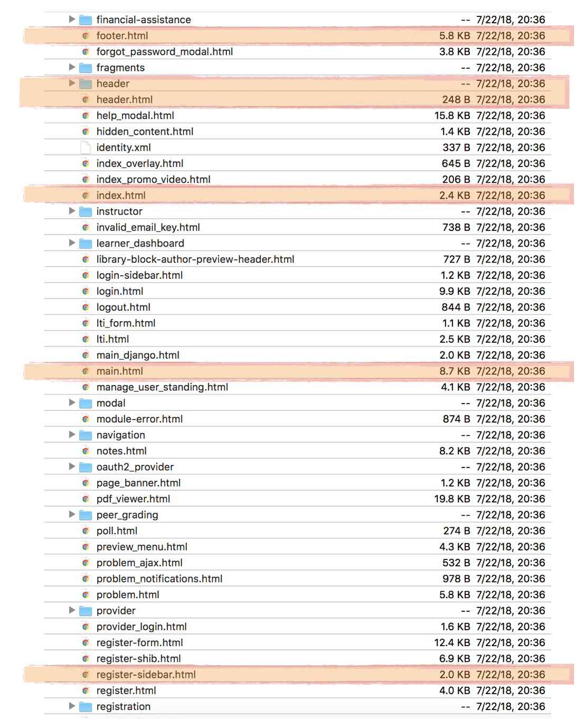Select the library-block-author-preview-header.html file
Screen dimensions: 585x728
click(195, 259)
